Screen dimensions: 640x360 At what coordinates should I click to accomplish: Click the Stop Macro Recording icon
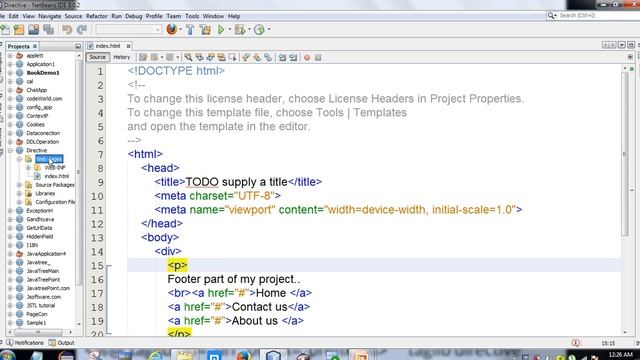318,58
